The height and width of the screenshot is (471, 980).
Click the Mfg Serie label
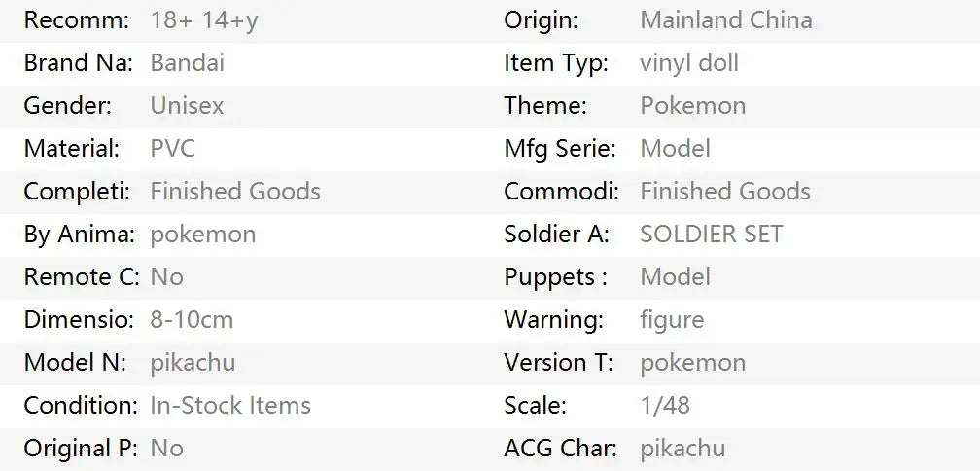pyautogui.click(x=559, y=149)
